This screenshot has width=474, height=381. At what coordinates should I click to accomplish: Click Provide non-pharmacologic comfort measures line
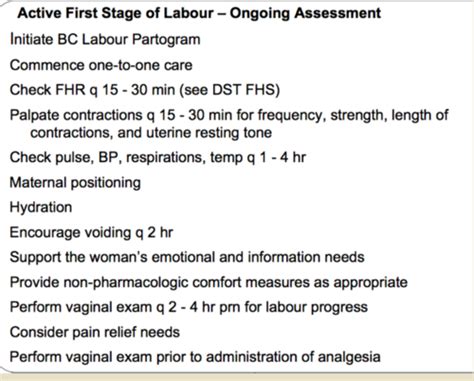point(209,282)
